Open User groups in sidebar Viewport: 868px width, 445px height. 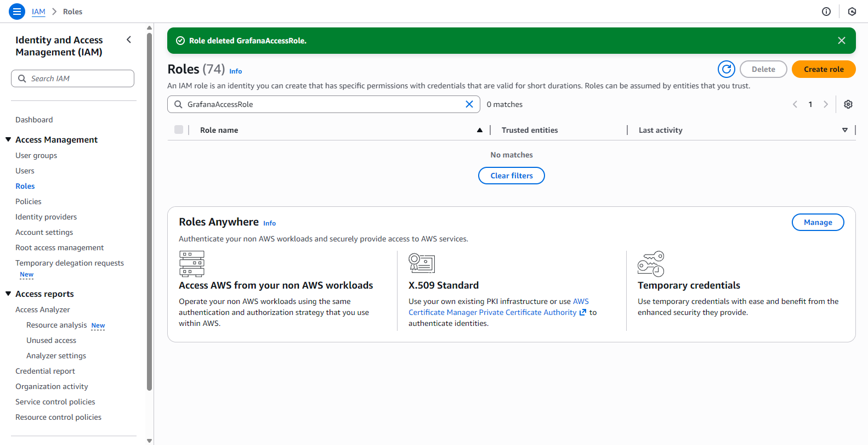click(36, 155)
